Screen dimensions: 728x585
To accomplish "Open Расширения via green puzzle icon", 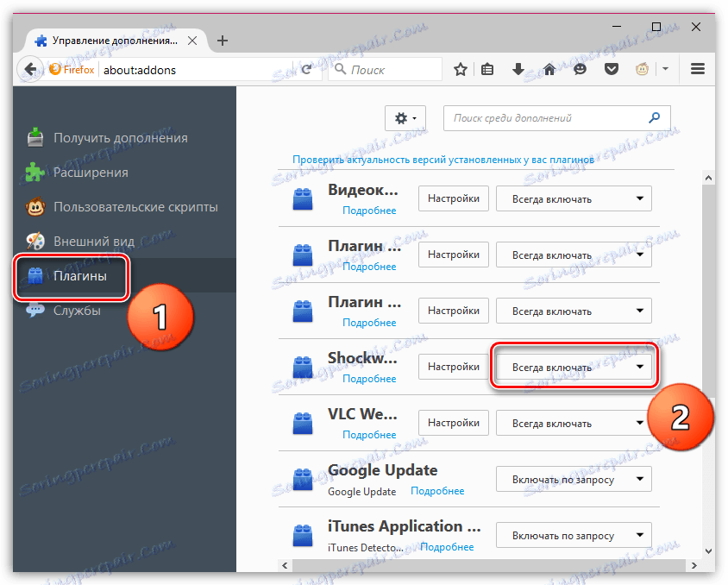I will pos(33,171).
